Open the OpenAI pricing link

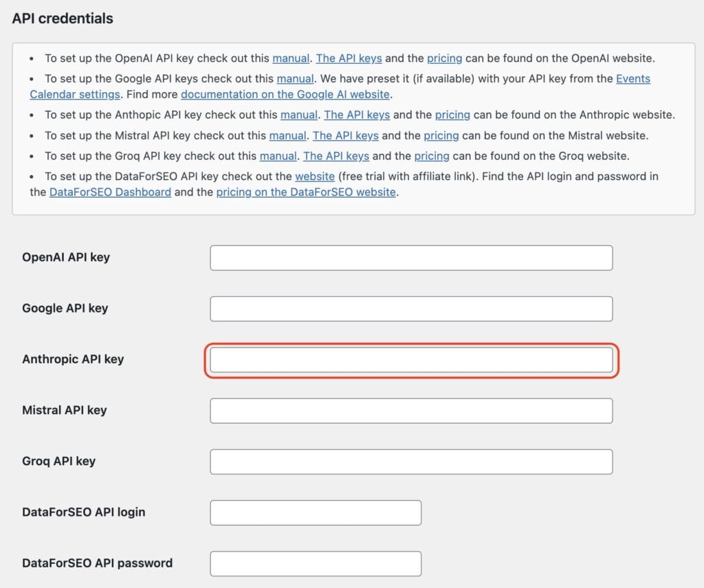(444, 58)
